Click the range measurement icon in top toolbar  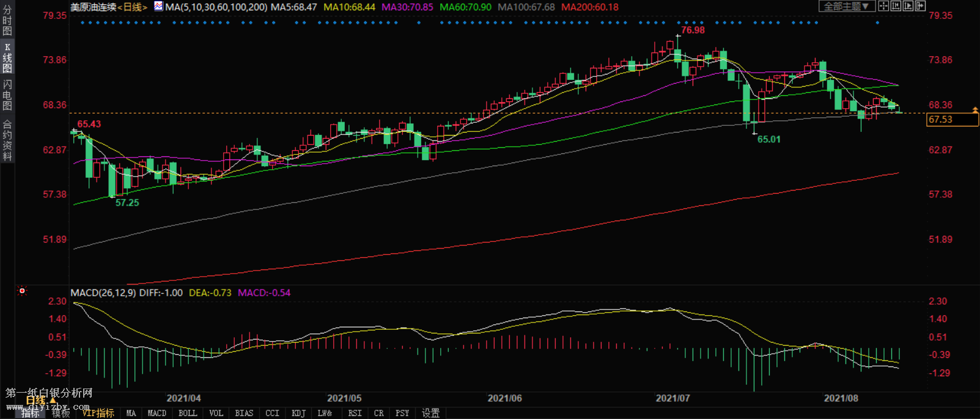coord(896,6)
